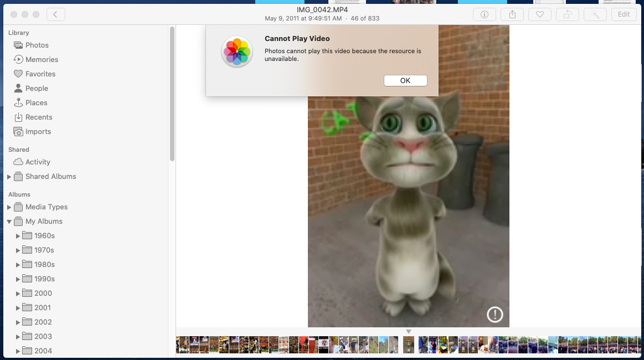Click the IMG_0042.MP4 title text
Viewport: 644px width, 360px height.
coord(322,10)
